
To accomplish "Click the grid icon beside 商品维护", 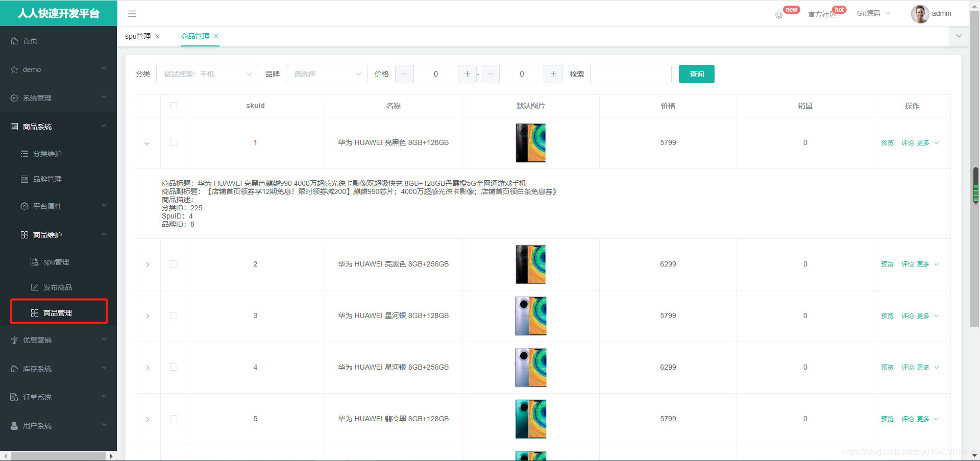I will click(24, 235).
